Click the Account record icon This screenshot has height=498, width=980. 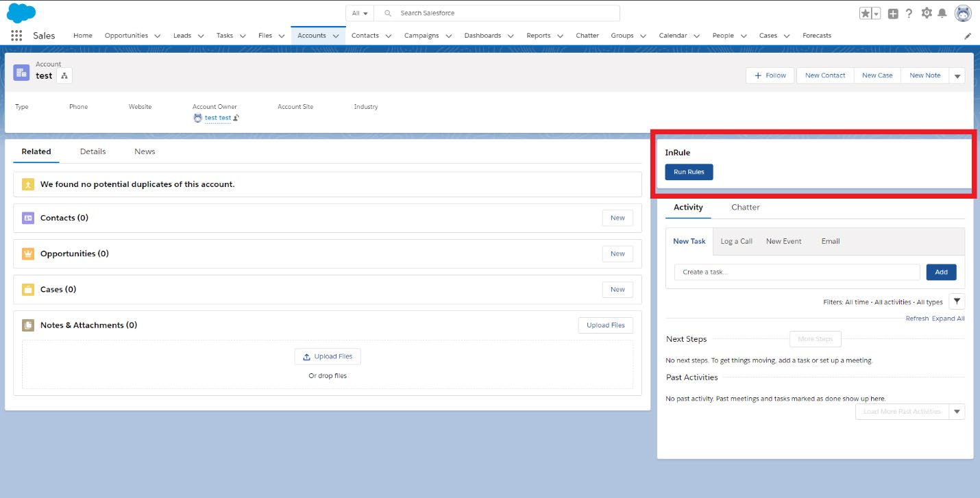click(21, 73)
